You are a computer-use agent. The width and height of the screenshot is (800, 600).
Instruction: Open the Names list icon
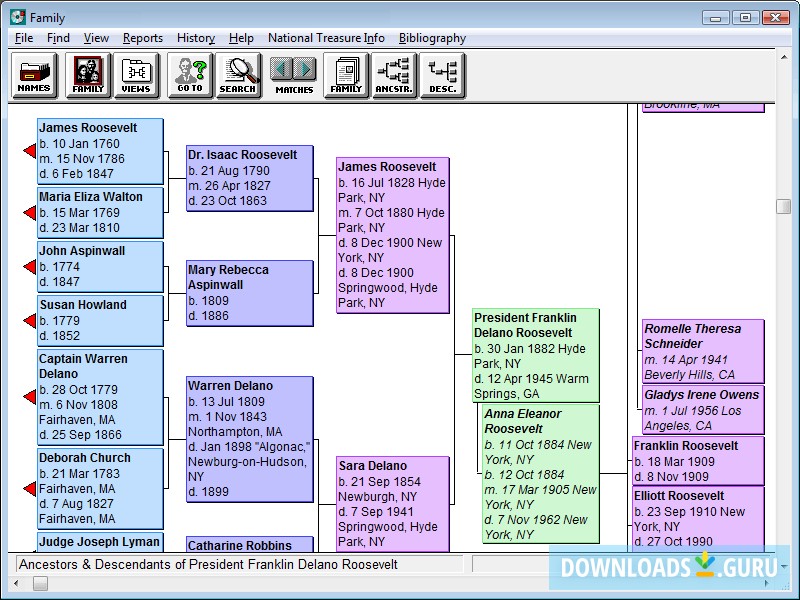[x=33, y=75]
